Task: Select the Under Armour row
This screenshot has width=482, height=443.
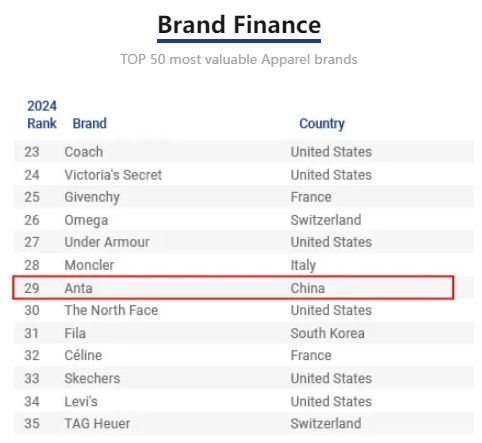Action: [x=244, y=242]
